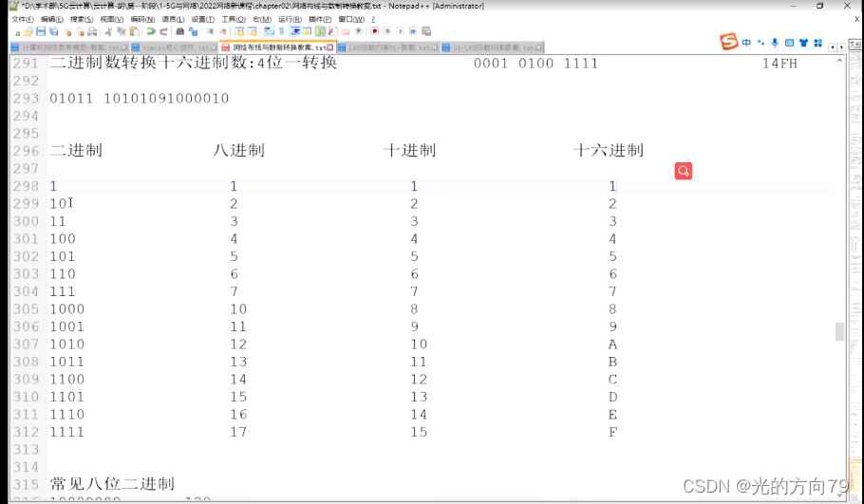Switch to the LVS负载均衡01 tab
The image size is (864, 504).
pyautogui.click(x=388, y=47)
